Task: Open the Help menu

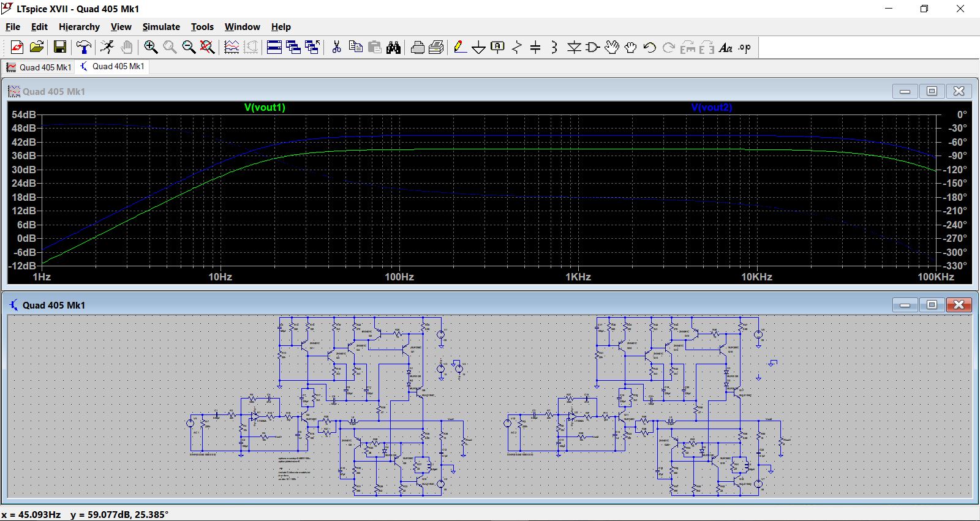Action: click(x=281, y=27)
